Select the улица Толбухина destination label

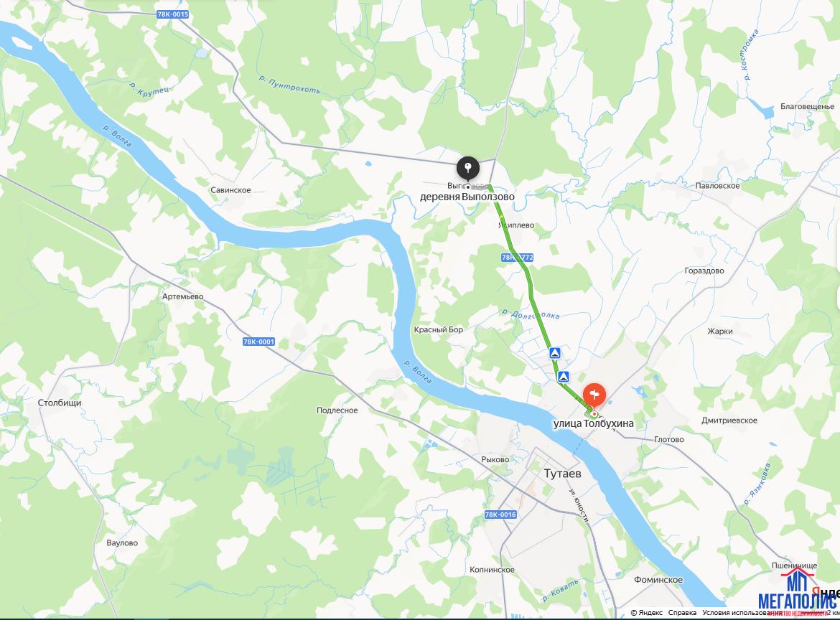(x=593, y=423)
